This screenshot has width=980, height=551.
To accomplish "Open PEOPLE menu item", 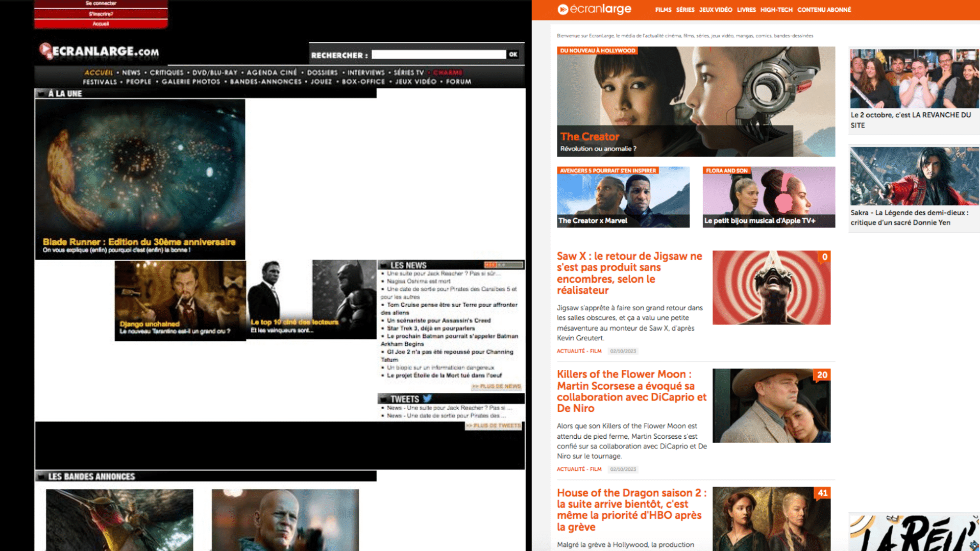I will 139,82.
